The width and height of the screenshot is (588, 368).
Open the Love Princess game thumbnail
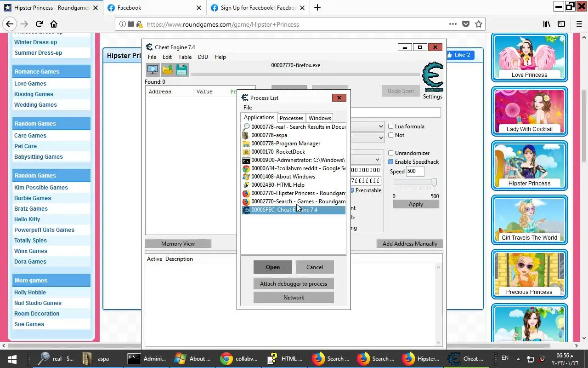[530, 57]
